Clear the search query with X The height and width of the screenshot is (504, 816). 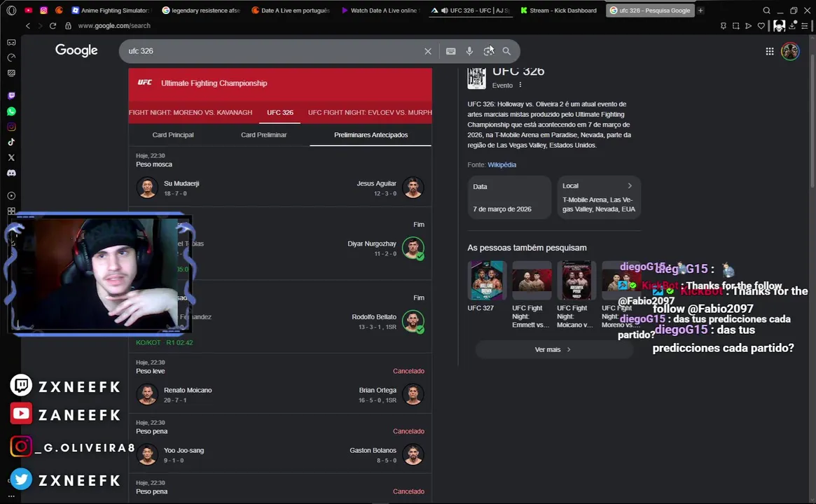point(428,51)
